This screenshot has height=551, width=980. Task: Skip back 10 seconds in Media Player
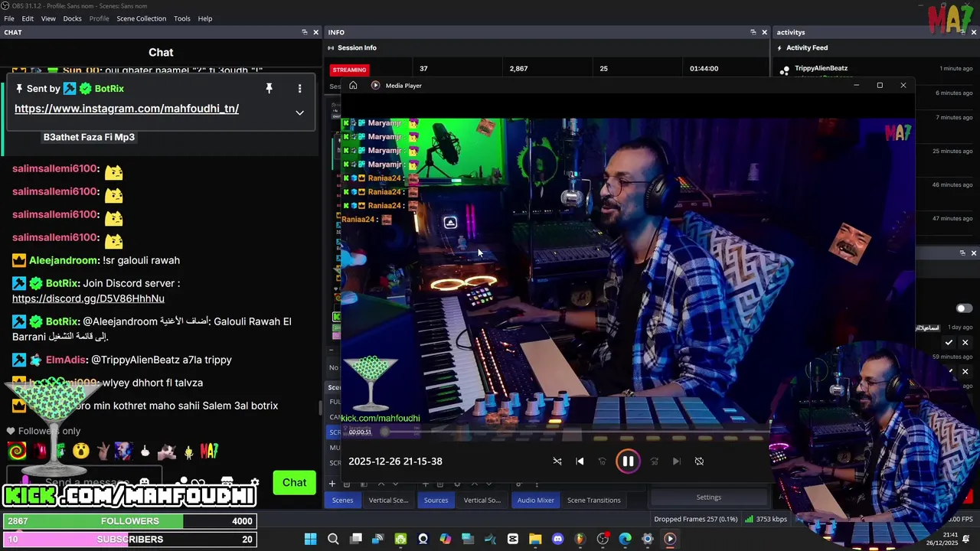pos(602,461)
